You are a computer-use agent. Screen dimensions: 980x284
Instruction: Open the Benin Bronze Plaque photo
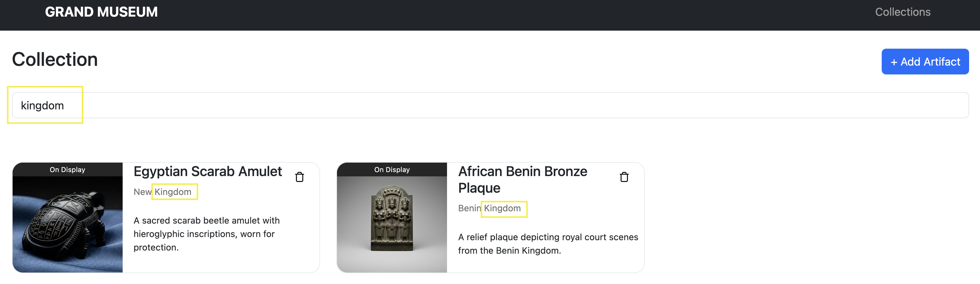(392, 224)
